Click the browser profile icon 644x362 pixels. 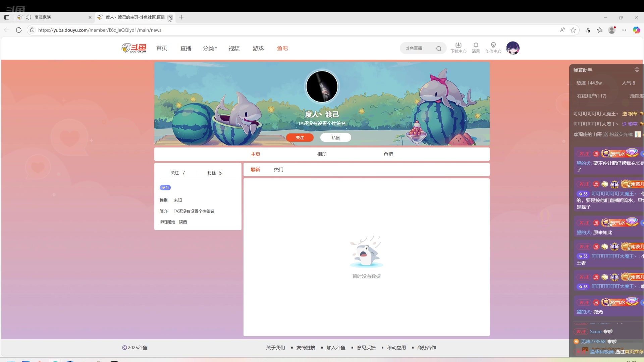(612, 30)
